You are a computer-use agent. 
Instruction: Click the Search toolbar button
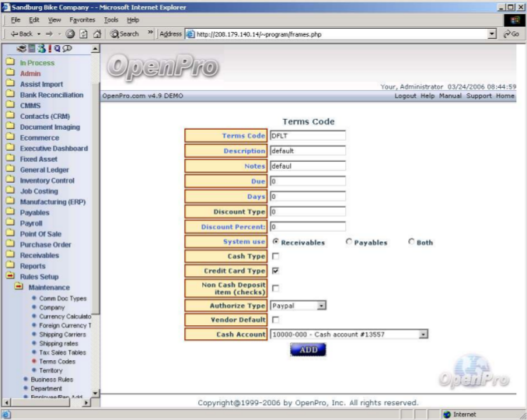click(x=124, y=34)
